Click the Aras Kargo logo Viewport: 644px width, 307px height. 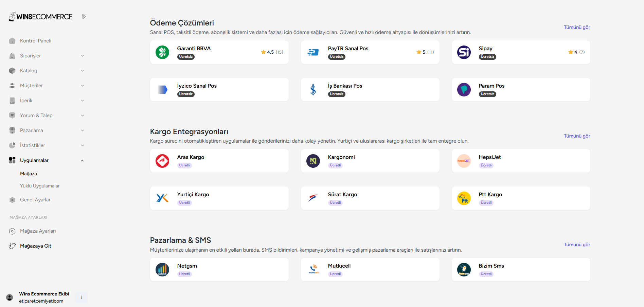point(162,161)
